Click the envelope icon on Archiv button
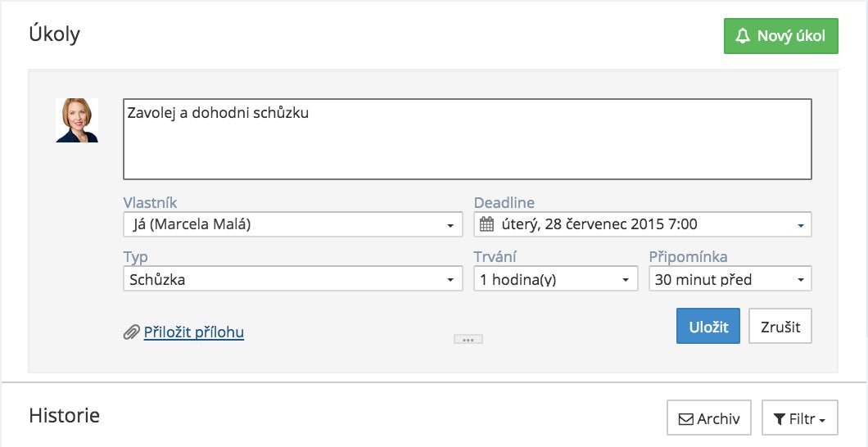The width and height of the screenshot is (868, 447). tap(686, 419)
